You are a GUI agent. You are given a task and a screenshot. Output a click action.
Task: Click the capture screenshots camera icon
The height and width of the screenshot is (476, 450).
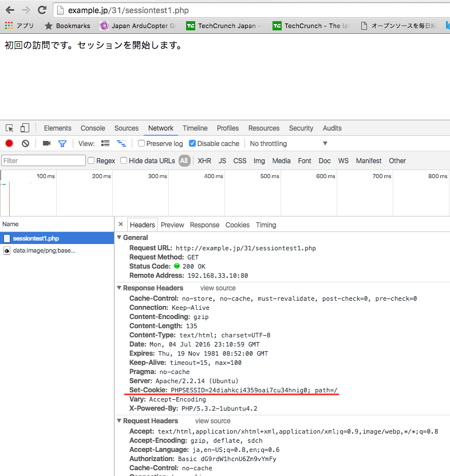pyautogui.click(x=47, y=143)
